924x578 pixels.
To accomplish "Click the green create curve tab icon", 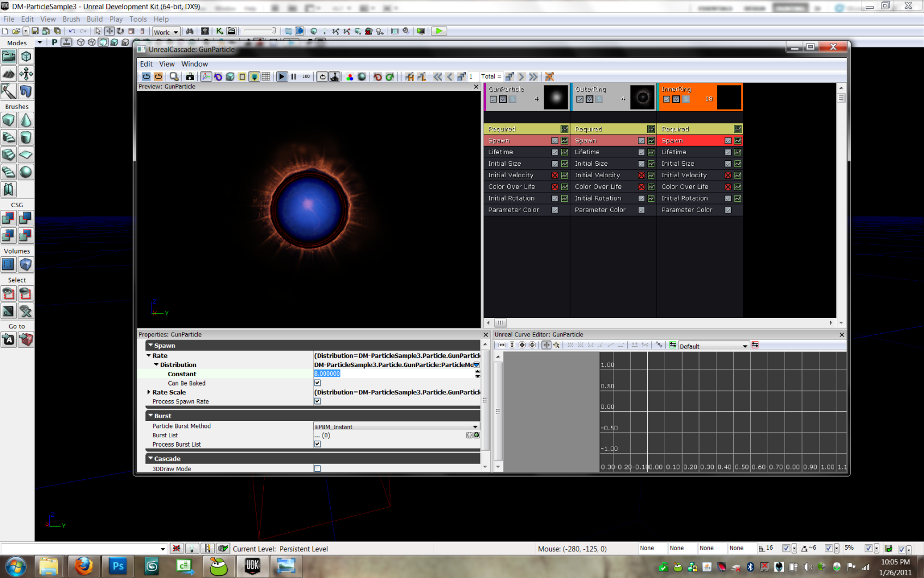I will 673,345.
